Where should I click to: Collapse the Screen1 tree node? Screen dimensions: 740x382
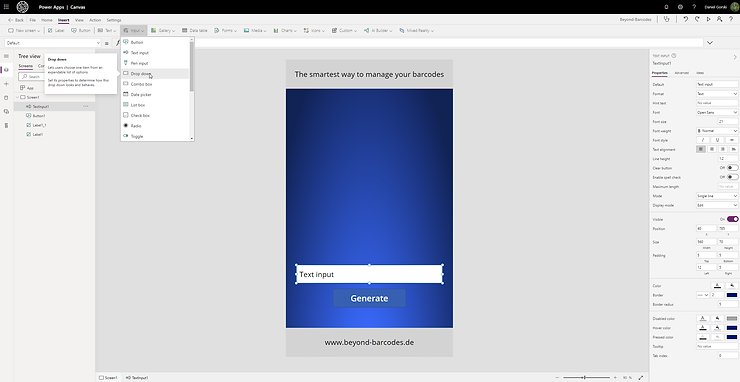[17, 97]
